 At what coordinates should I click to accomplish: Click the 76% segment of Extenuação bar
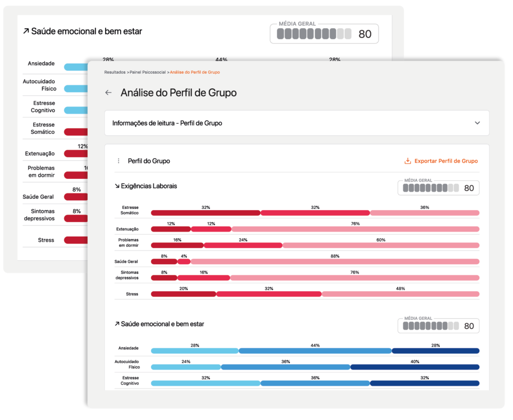[x=355, y=229]
